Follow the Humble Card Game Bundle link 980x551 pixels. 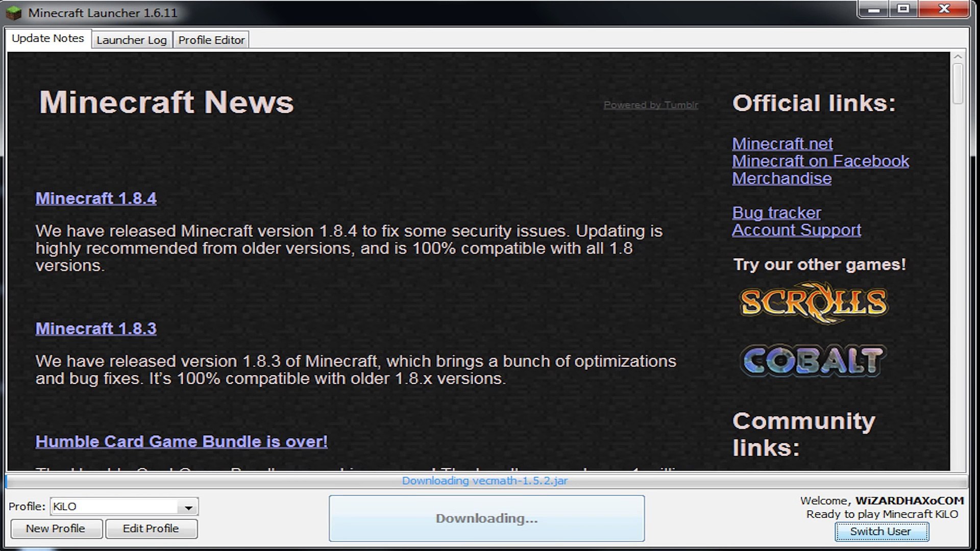tap(181, 442)
